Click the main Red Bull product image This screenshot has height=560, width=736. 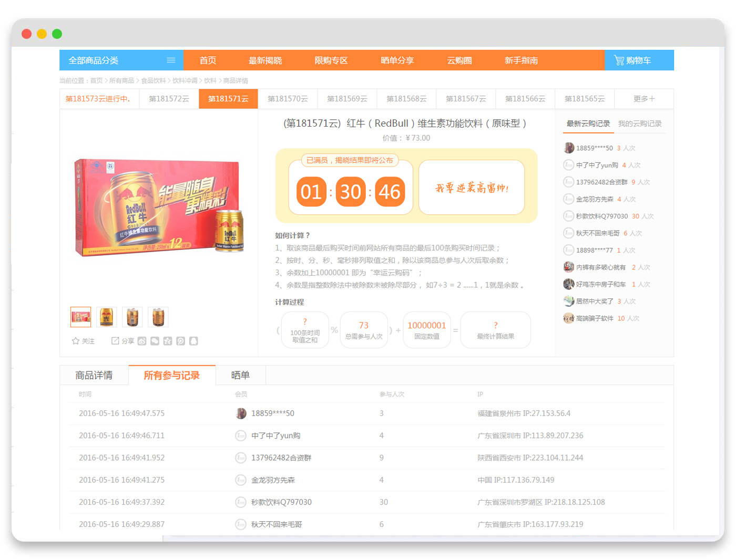click(159, 208)
